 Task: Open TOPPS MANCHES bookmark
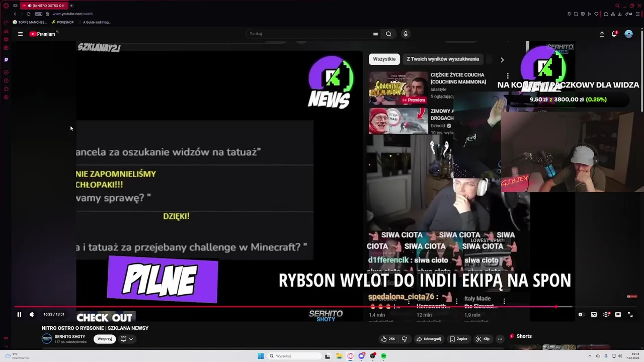30,22
